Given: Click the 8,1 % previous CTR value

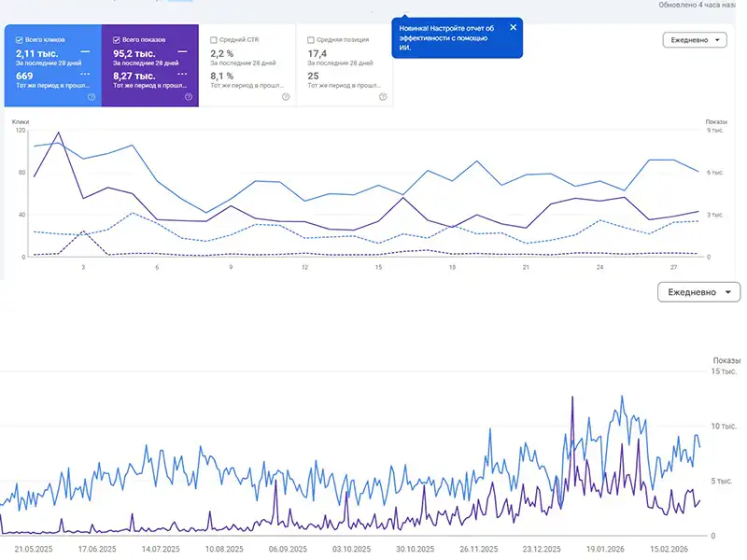Looking at the screenshot, I should (x=222, y=76).
